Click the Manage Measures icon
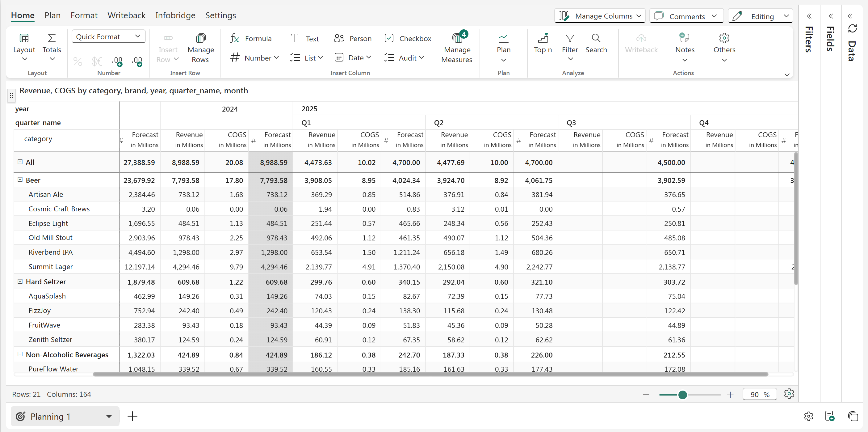Image resolution: width=868 pixels, height=432 pixels. click(457, 38)
